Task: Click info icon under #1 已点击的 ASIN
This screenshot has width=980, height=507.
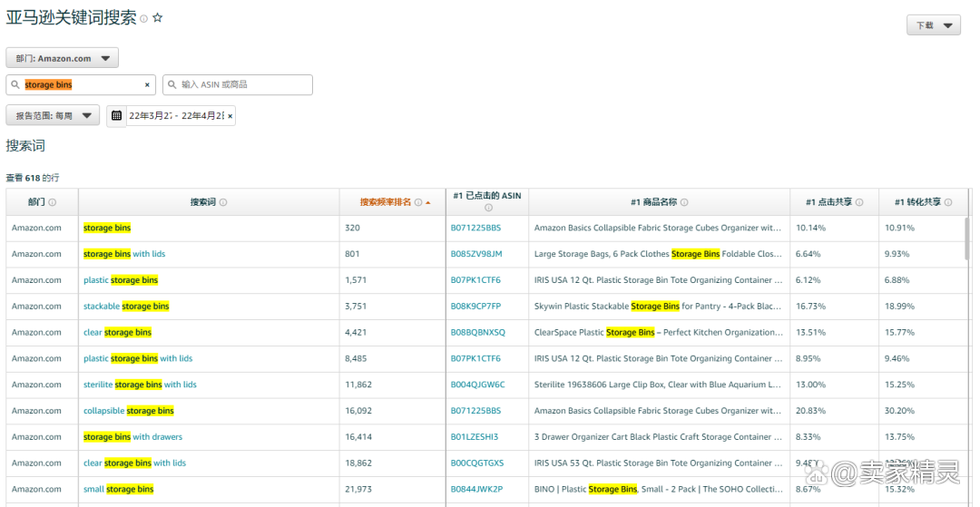Action: coord(488,208)
